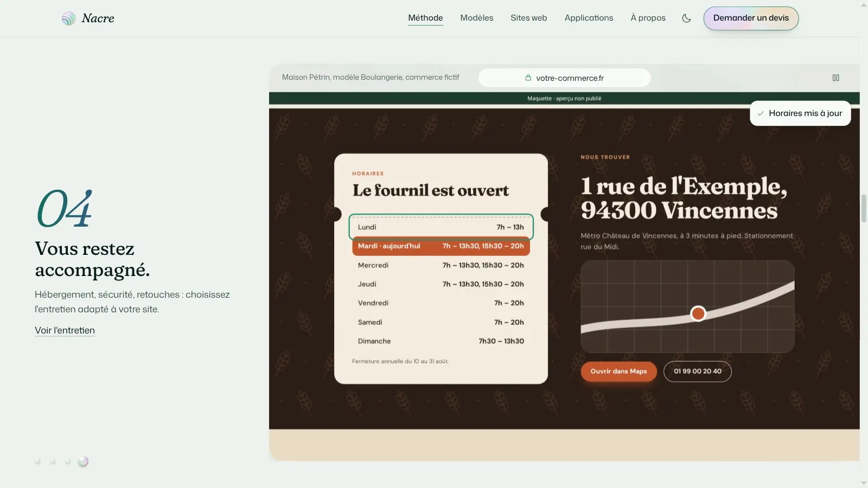Pause the demo with the pause icon

[836, 78]
